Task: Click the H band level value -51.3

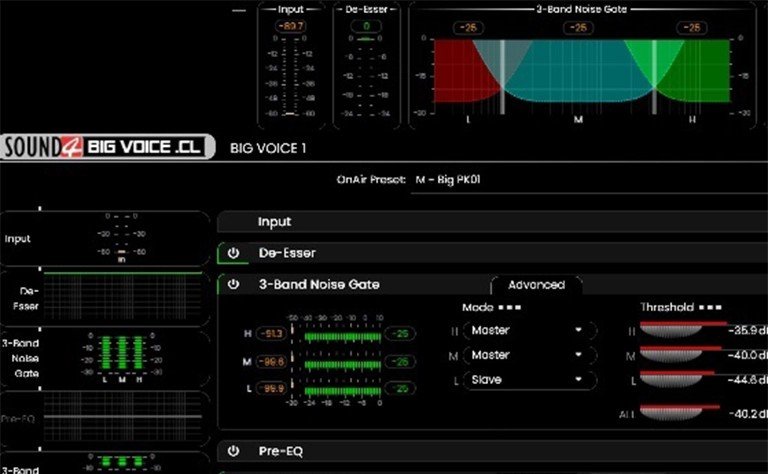Action: click(271, 333)
